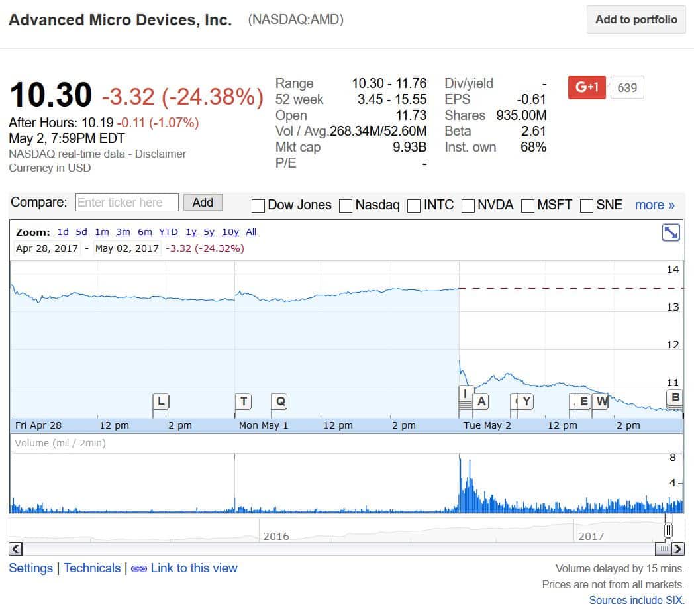Set chart zoom to 3m
Viewport: 694px width, 616px height.
123,232
